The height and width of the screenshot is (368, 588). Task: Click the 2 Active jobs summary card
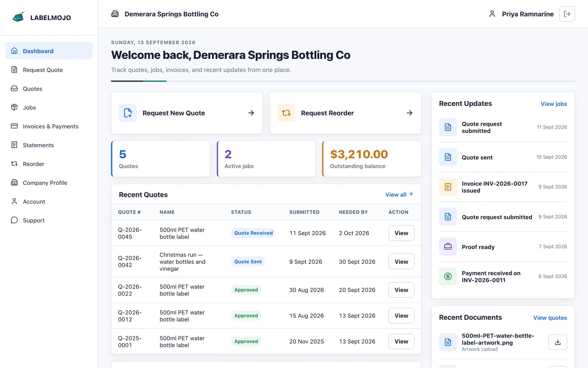point(266,159)
